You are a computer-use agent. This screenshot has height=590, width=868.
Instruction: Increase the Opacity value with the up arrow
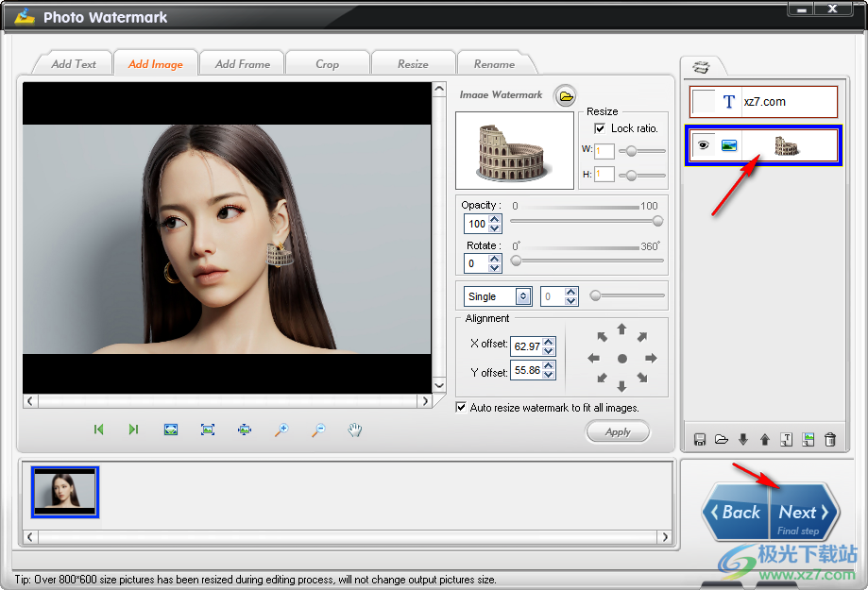(x=495, y=219)
